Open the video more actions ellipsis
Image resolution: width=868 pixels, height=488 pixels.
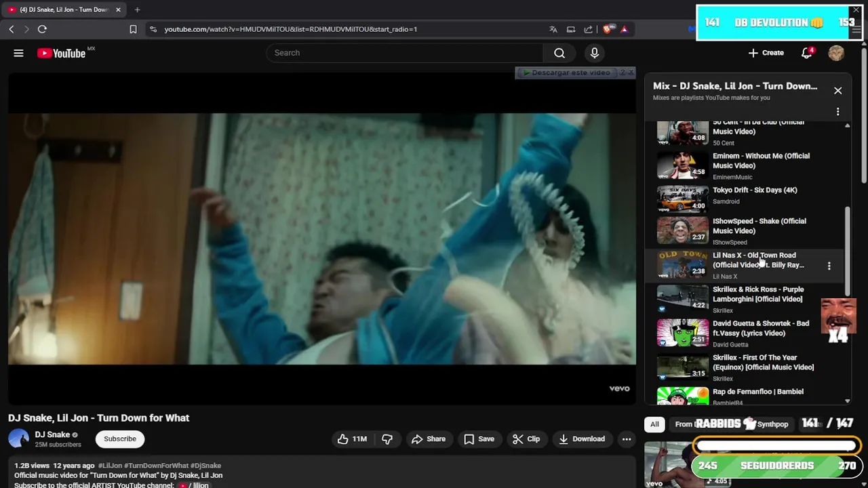(x=627, y=439)
